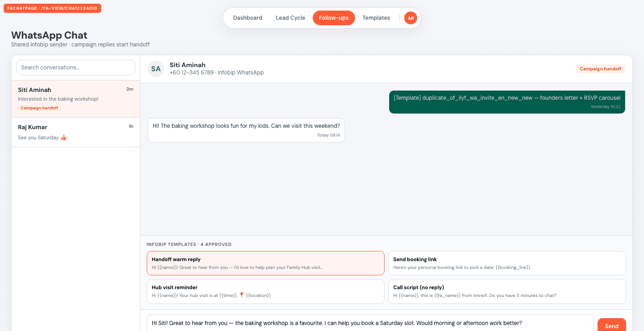Click the 'Today 09:14' timestamp
Image resolution: width=644 pixels, height=331 pixels.
pyautogui.click(x=328, y=135)
